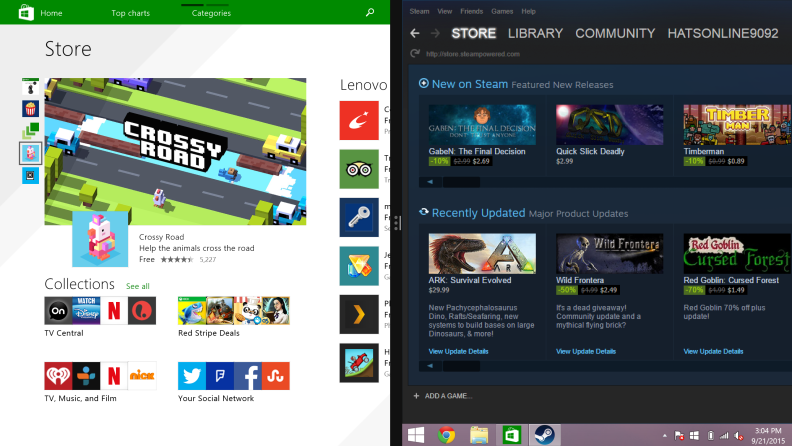Open Google Chrome from taskbar
Image resolution: width=792 pixels, height=446 pixels.
pos(447,435)
